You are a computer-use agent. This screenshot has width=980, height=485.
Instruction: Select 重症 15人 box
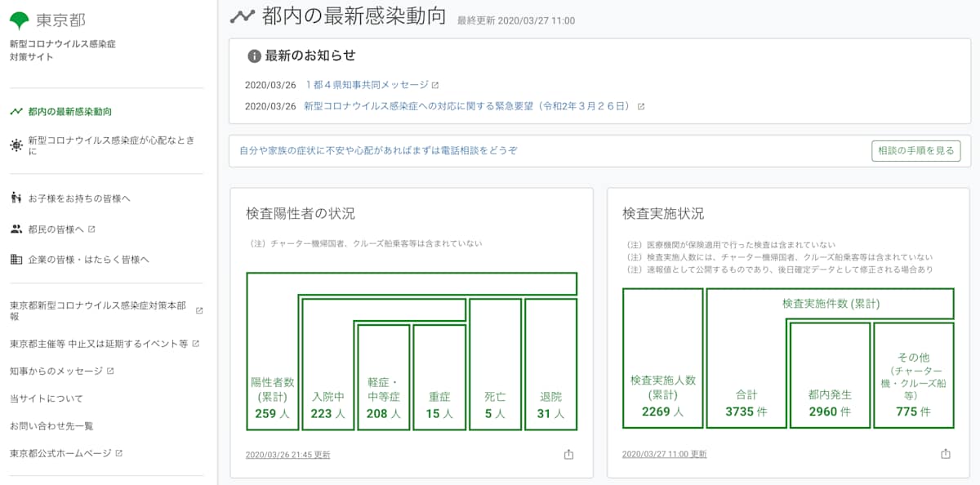coord(439,377)
